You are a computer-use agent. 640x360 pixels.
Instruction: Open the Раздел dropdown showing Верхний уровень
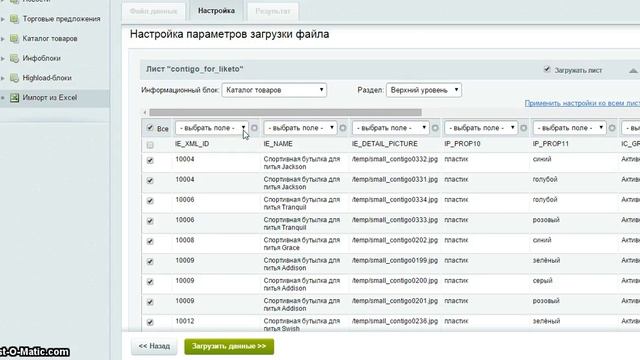[x=424, y=90]
